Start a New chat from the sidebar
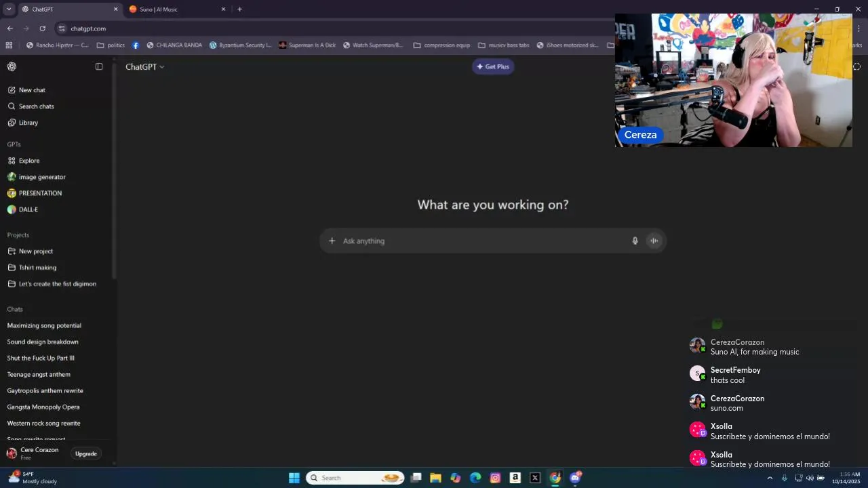Screen dimensions: 868x488 26,90
